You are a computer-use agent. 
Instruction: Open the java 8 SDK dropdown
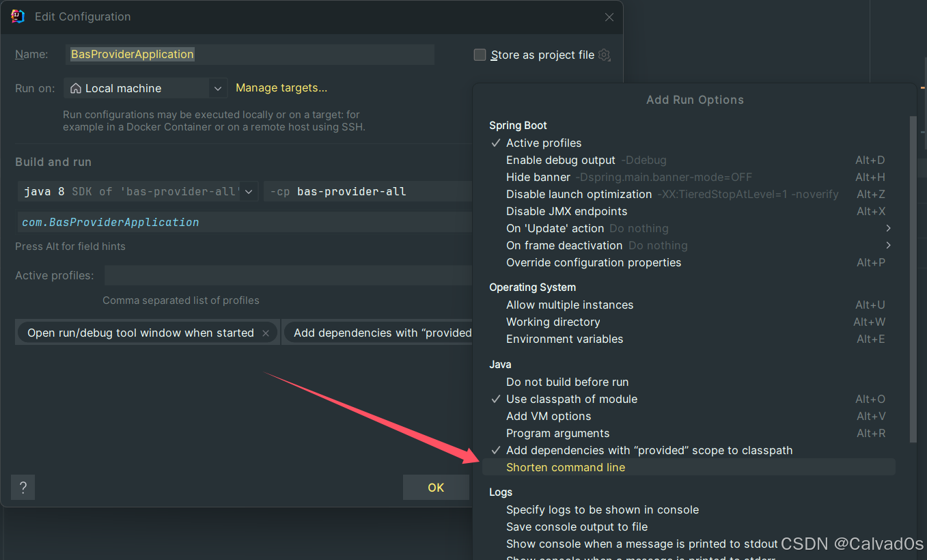coord(249,191)
